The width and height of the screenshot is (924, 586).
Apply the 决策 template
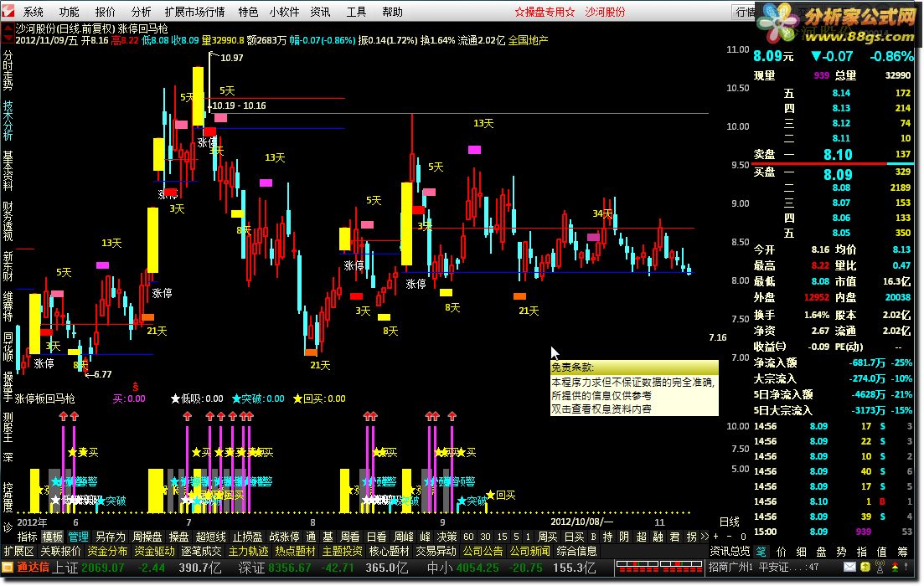(x=447, y=537)
